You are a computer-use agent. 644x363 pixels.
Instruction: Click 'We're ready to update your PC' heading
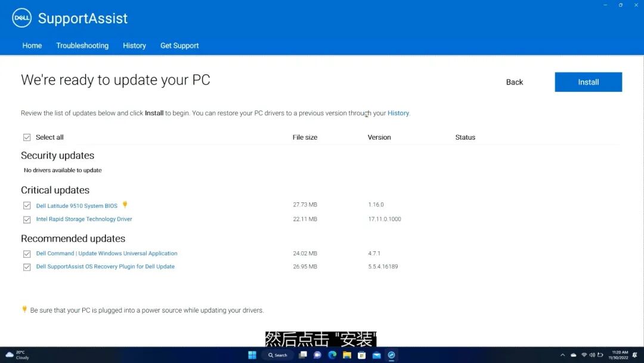(x=116, y=80)
